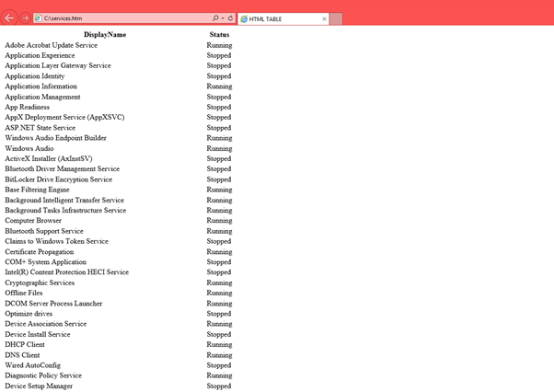Viewport: 554px width, 392px height.
Task: Click Application Experience service name
Action: click(40, 55)
